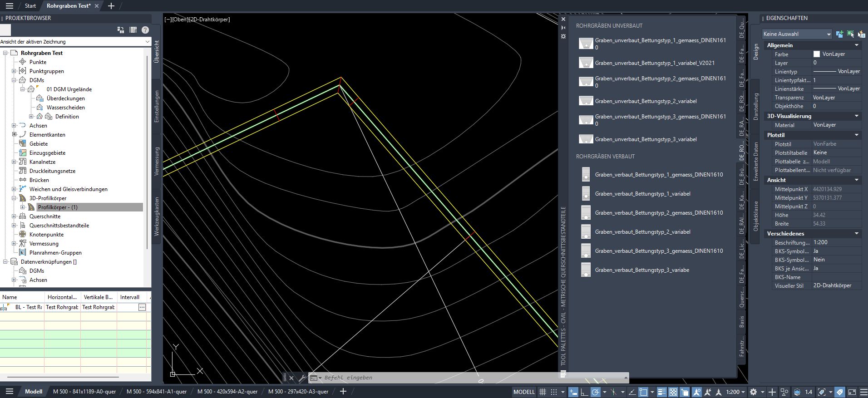The image size is (868, 398).
Task: Open the Darstellung vertical tab
Action: tap(756, 106)
